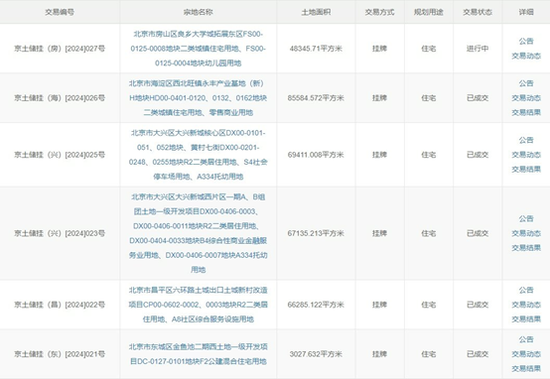Click 已成交 status in 022号 row
The width and height of the screenshot is (550, 379).
[477, 305]
